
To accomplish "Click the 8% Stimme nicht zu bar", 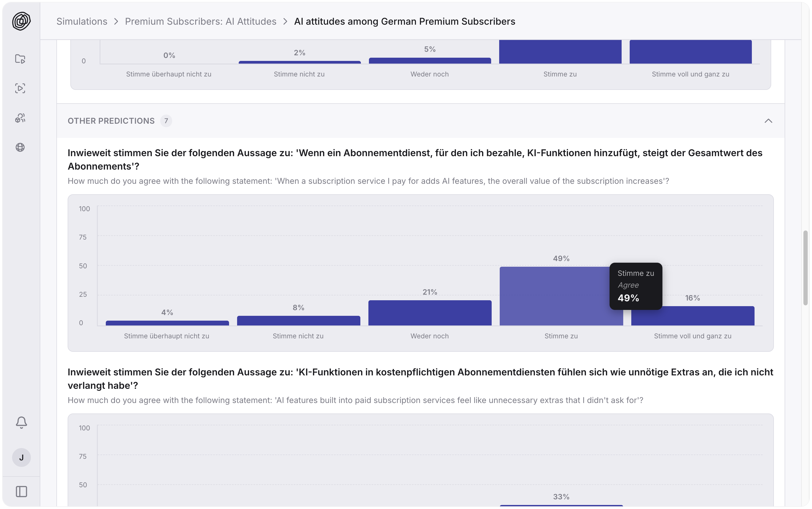I will point(298,320).
